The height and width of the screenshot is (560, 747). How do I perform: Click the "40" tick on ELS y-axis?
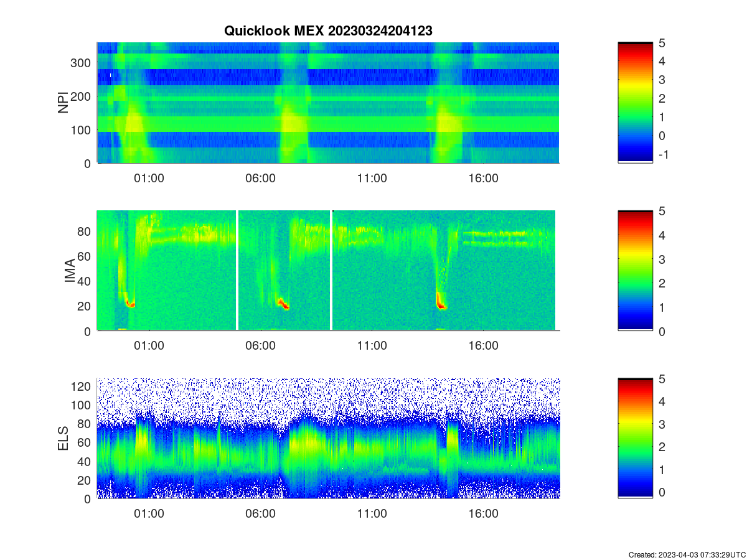85,461
